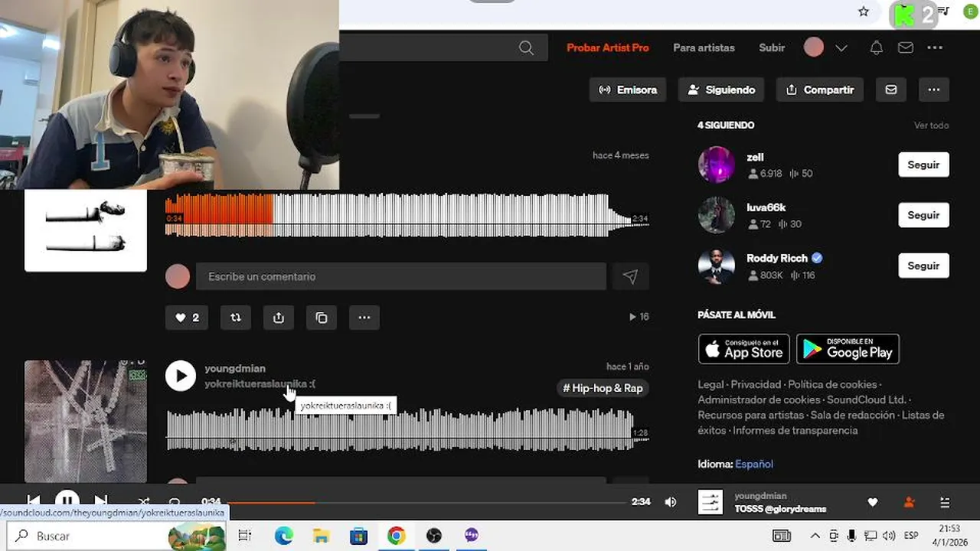The height and width of the screenshot is (551, 980).
Task: Open messages envelope in top navigation
Action: pos(906,47)
